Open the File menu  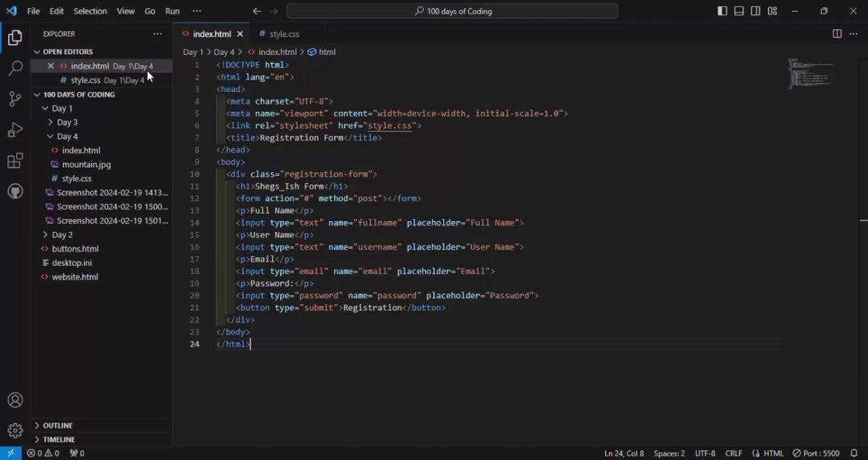pos(33,11)
